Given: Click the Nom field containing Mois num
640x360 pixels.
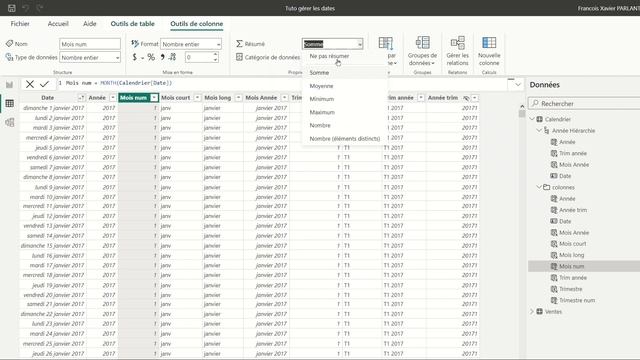Looking at the screenshot, I should (x=90, y=44).
